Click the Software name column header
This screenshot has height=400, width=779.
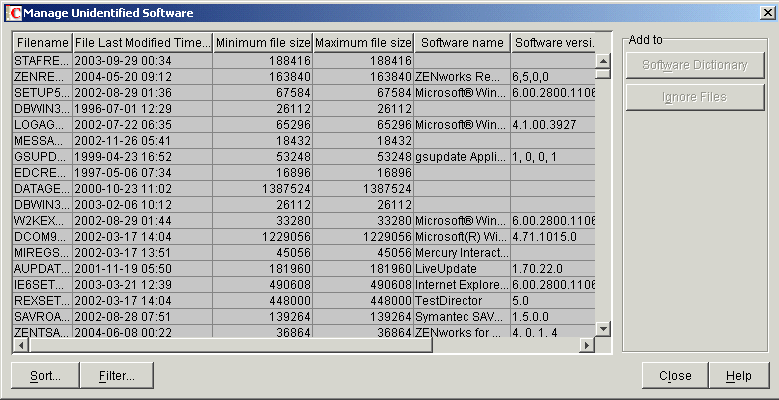tap(463, 43)
